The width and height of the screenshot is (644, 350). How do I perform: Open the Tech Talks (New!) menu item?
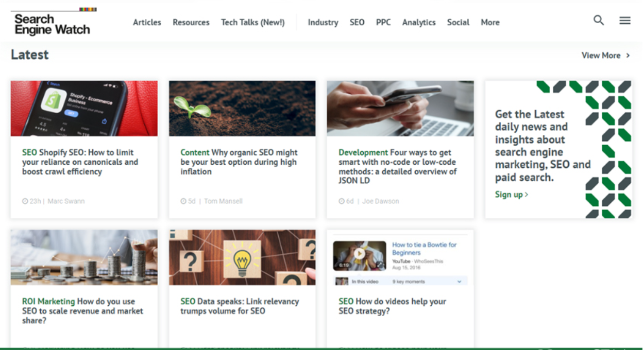[x=252, y=22]
